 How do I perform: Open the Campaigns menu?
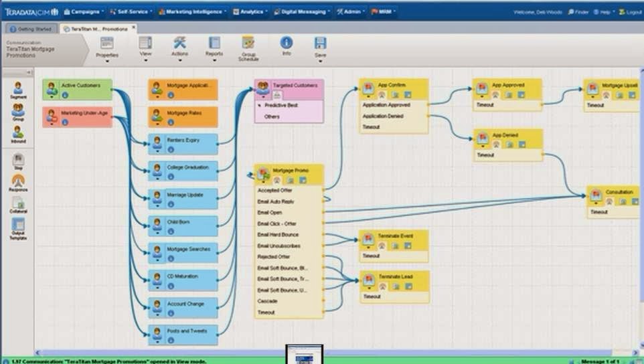(x=84, y=12)
